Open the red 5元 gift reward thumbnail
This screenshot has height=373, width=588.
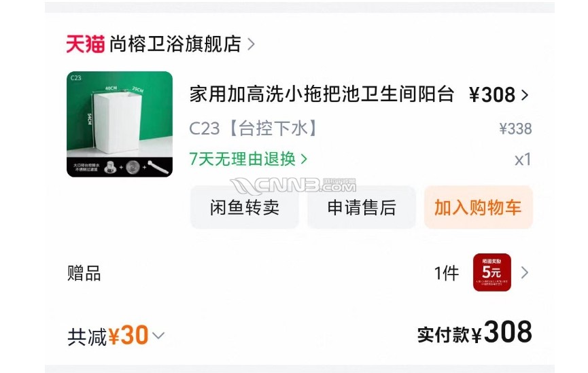click(x=492, y=272)
